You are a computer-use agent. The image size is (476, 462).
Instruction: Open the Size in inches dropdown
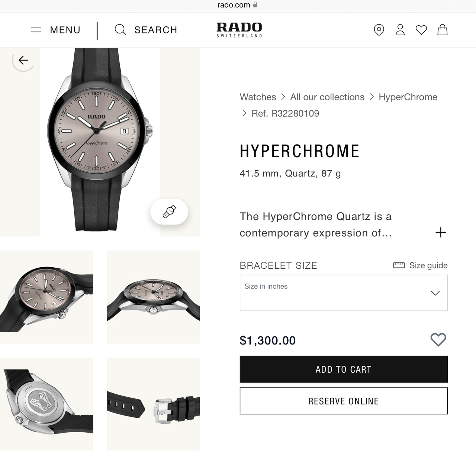click(344, 293)
